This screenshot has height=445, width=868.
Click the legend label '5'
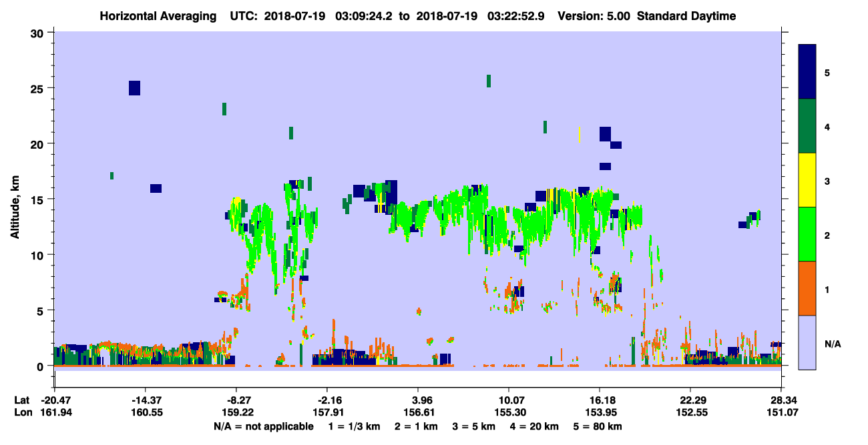(x=827, y=72)
